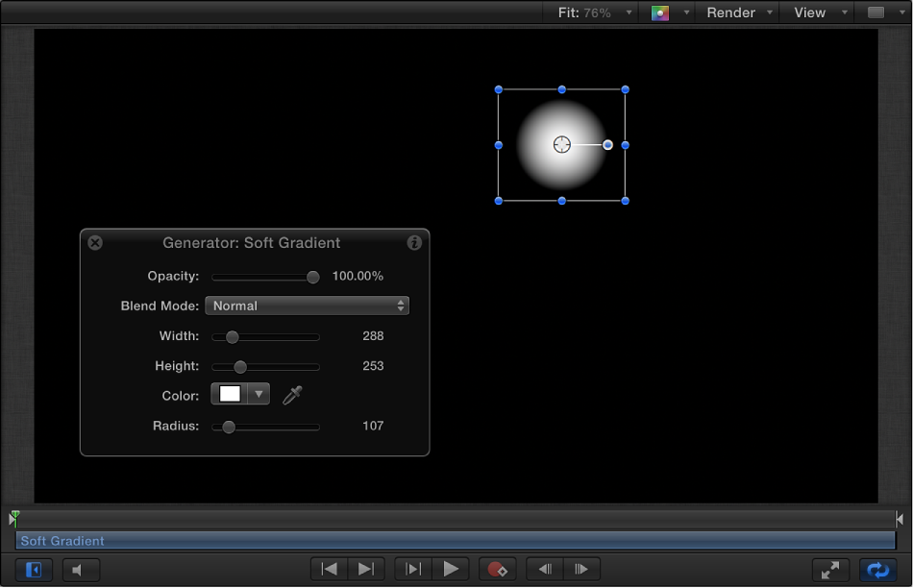
Task: Open the Blend Mode popup showing Normal
Action: point(307,306)
